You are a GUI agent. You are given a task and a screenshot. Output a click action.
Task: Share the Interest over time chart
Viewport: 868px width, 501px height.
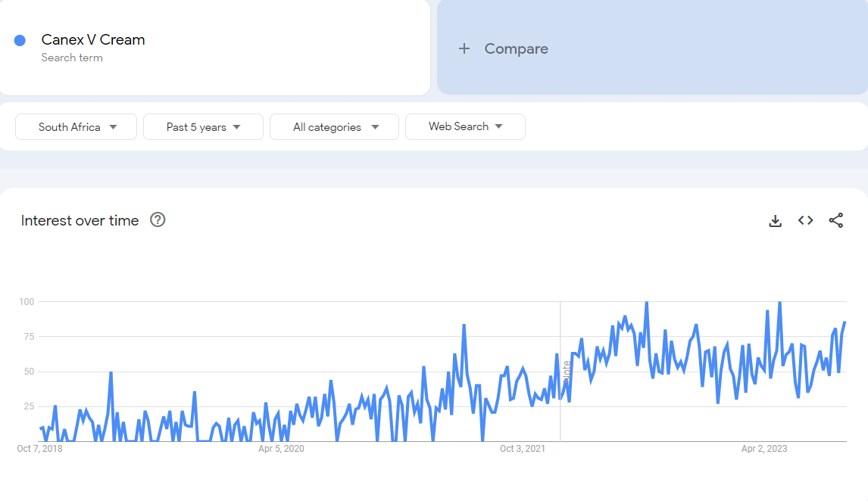836,221
